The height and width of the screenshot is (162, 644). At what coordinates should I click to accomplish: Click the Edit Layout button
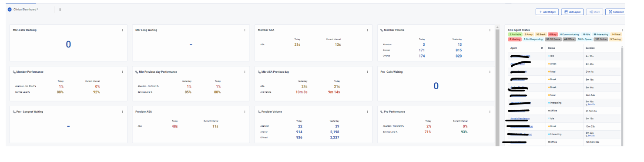point(573,12)
